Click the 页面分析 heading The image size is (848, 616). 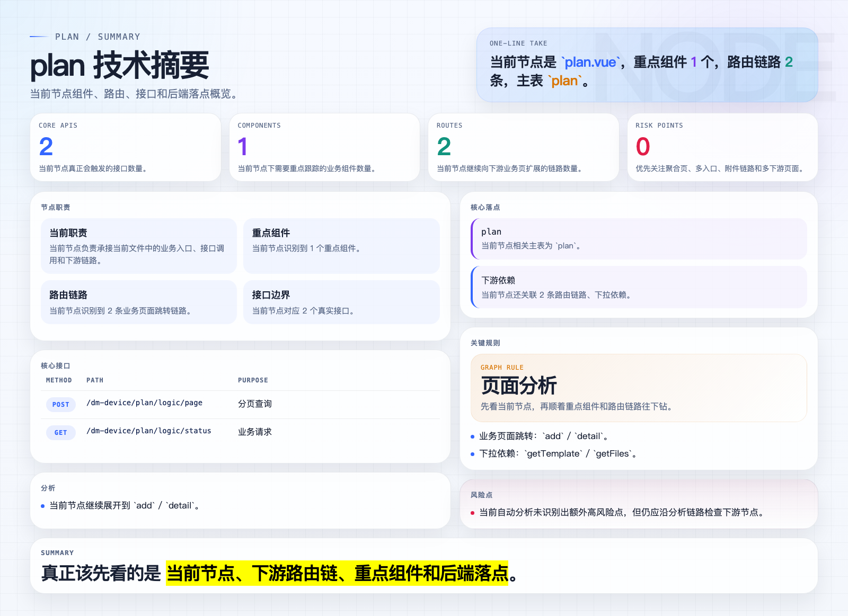pos(519,386)
